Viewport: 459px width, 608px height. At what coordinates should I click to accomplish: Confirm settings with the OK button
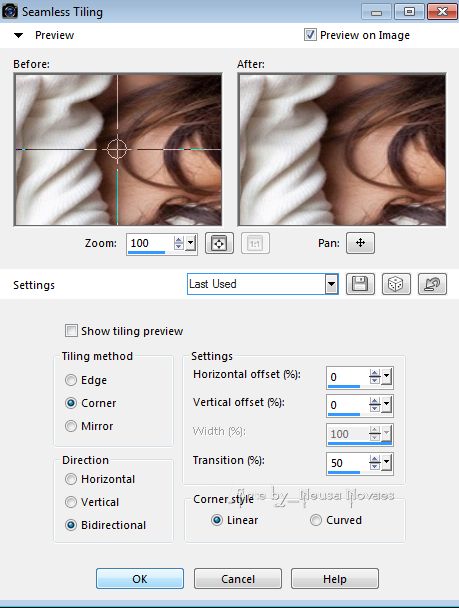tap(140, 579)
